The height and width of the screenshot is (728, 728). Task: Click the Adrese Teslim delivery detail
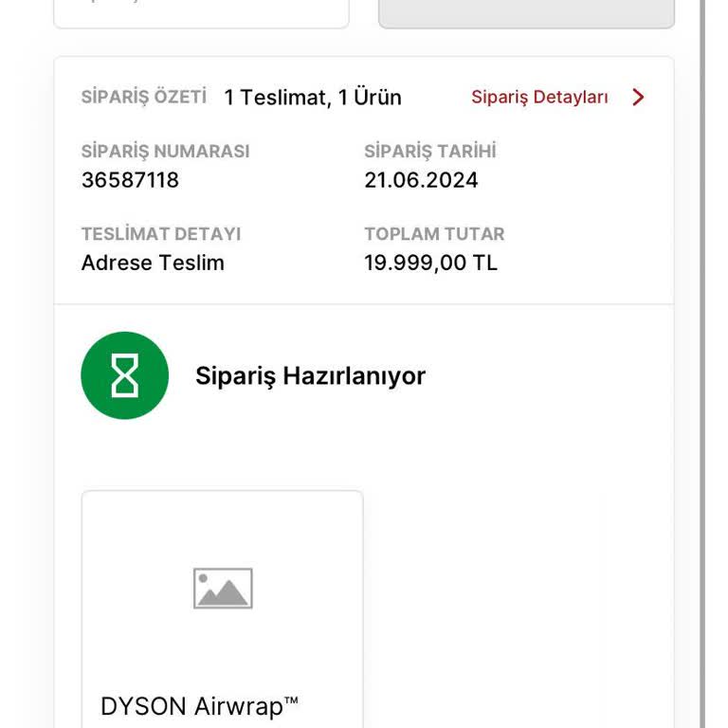(x=153, y=263)
